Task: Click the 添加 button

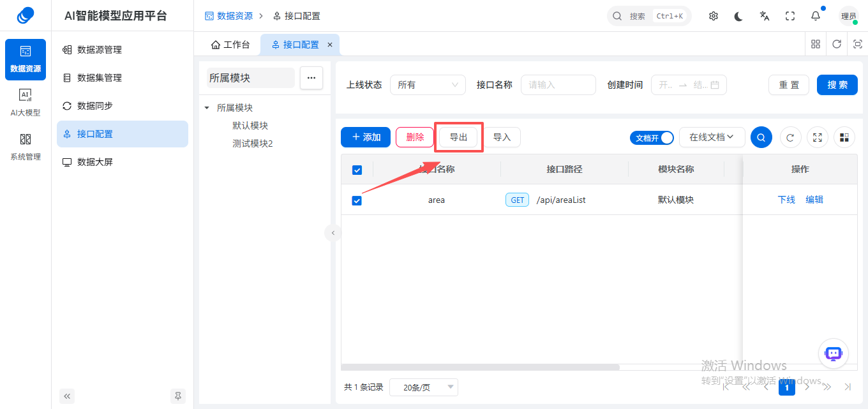Action: tap(366, 137)
